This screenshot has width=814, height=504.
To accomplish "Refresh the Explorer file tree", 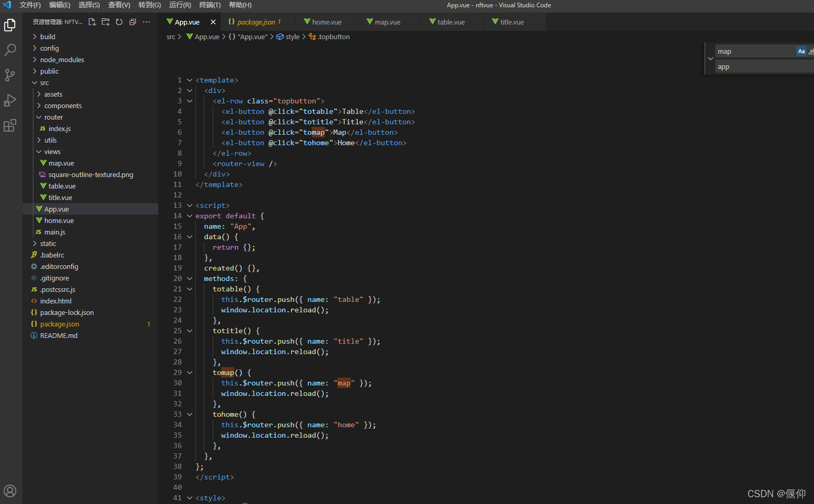I will tap(119, 22).
